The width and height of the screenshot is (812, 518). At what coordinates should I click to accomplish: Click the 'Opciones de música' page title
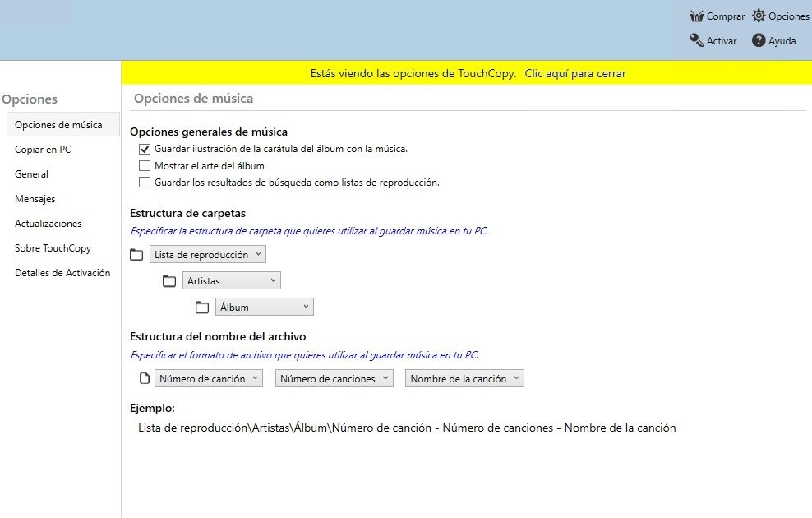(x=194, y=99)
